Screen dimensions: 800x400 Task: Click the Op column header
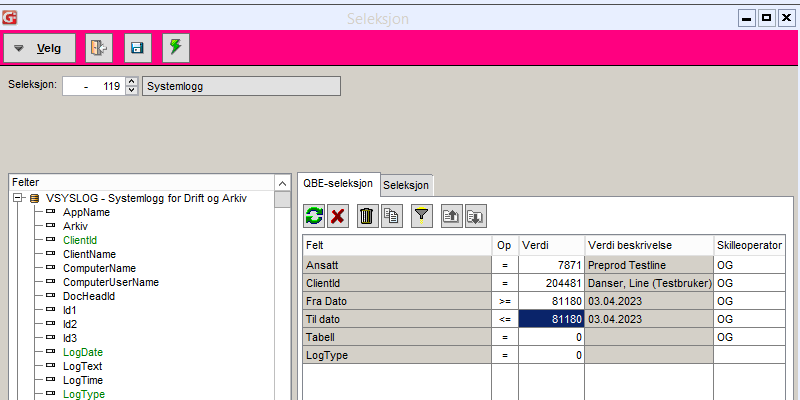point(505,245)
